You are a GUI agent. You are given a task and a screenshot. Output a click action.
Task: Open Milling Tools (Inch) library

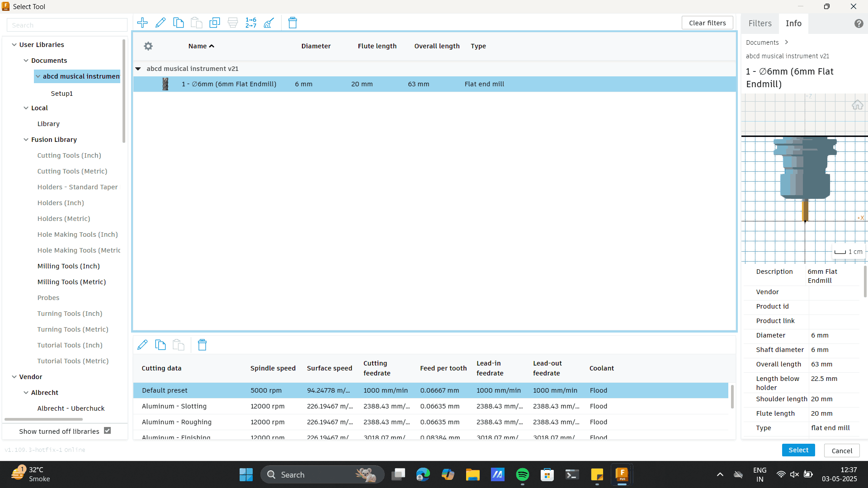(x=68, y=266)
